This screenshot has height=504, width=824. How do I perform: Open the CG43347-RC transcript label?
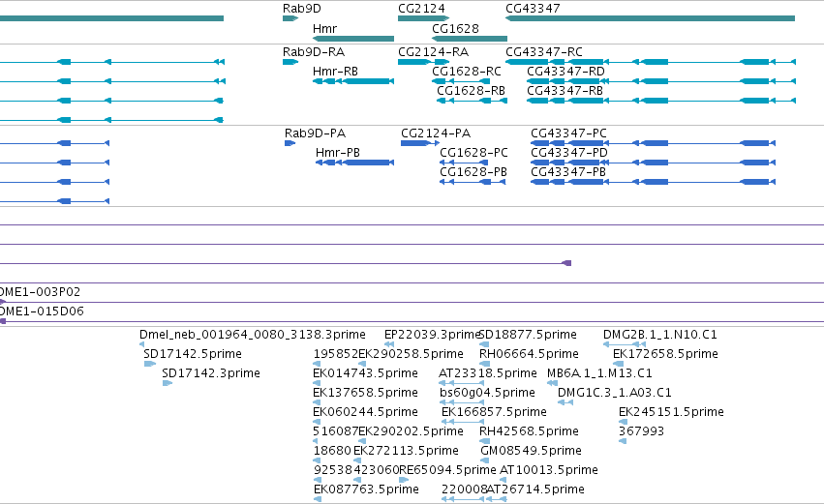[x=544, y=52]
